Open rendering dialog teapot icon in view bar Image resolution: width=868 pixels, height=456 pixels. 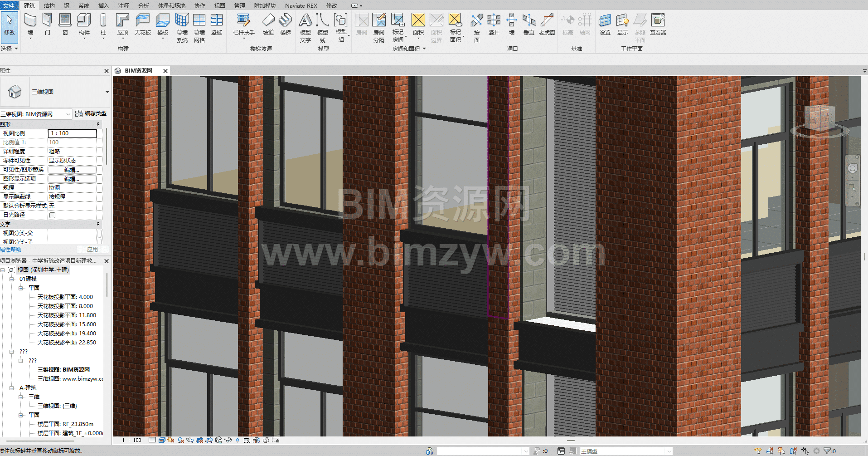coord(190,440)
